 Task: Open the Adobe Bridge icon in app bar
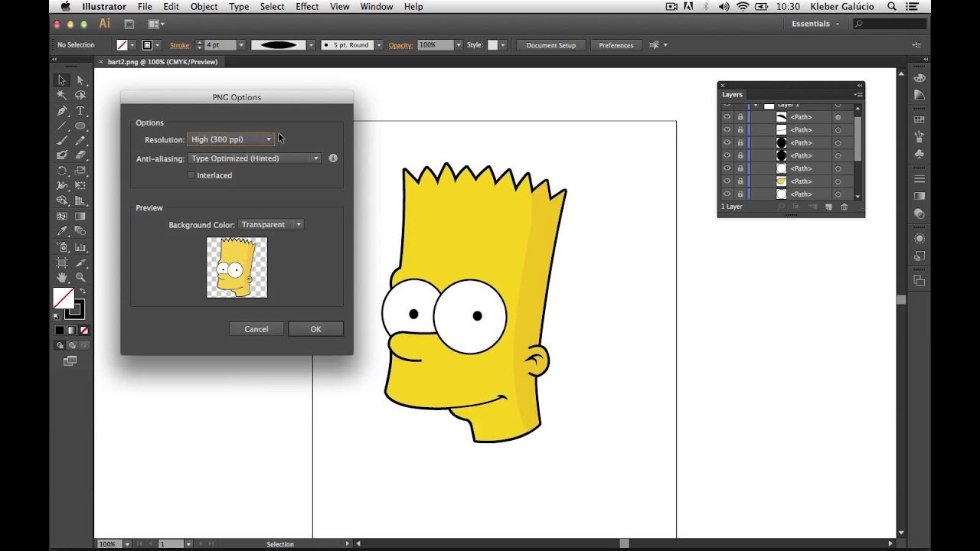(129, 24)
